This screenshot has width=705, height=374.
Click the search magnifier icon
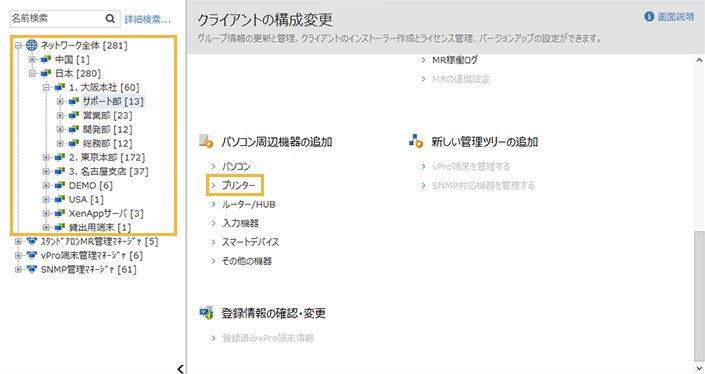(110, 18)
